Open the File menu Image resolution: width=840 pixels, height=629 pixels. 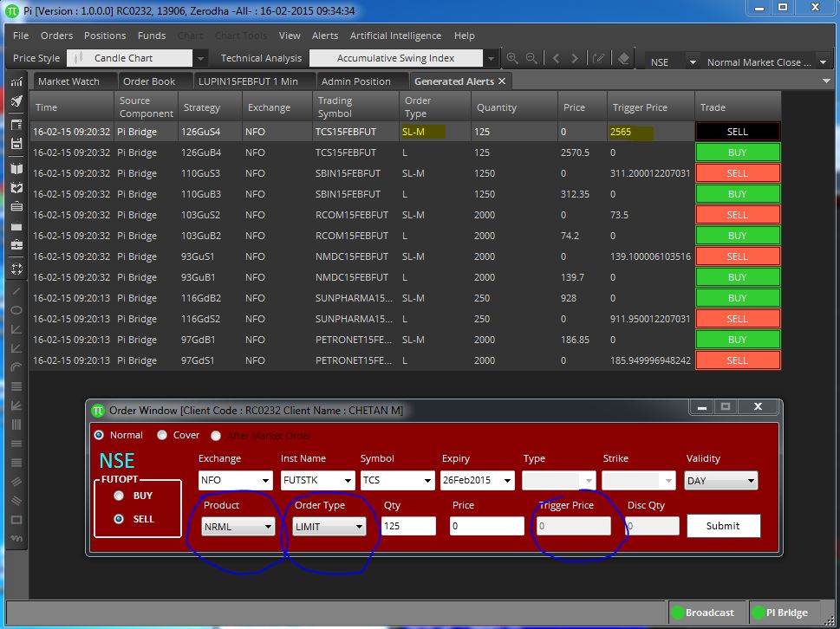(x=21, y=36)
